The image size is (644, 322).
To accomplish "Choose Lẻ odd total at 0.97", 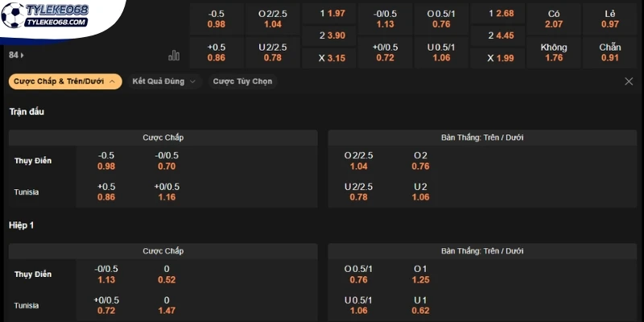I will (x=610, y=19).
